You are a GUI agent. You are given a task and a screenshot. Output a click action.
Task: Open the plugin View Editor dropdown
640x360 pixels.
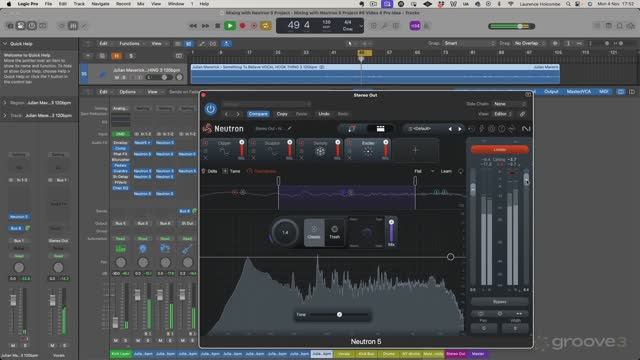point(503,114)
